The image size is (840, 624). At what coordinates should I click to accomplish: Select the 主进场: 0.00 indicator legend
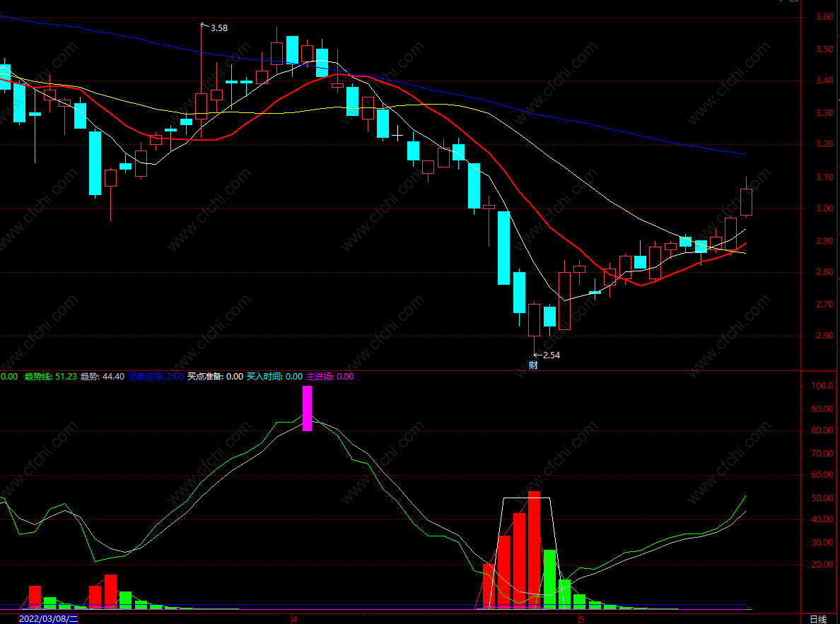tap(329, 377)
